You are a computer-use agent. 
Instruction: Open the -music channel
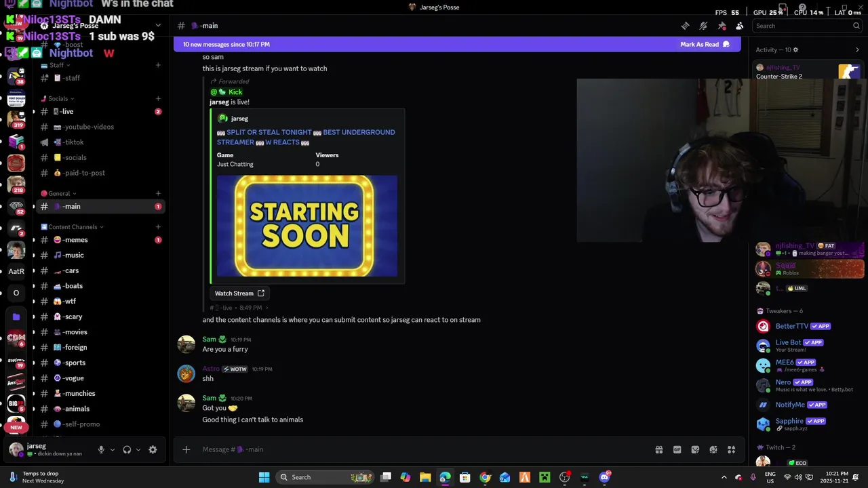[x=100, y=255]
